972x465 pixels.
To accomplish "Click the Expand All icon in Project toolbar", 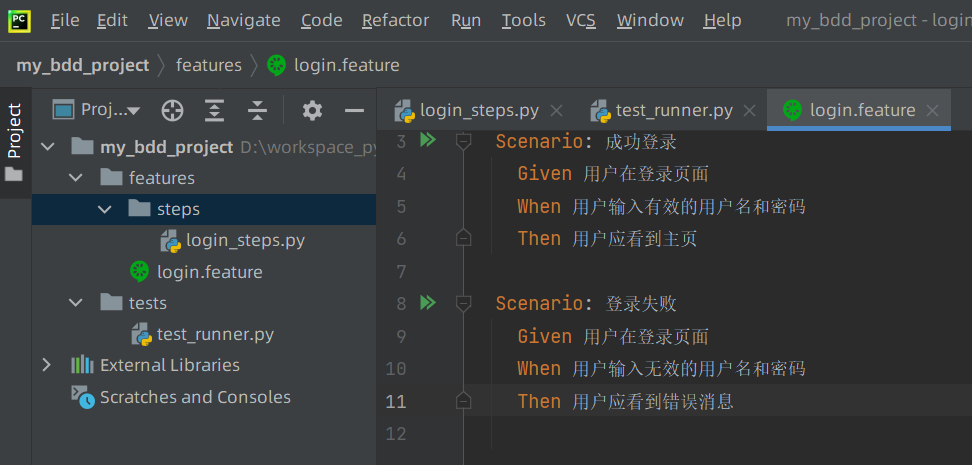I will pos(215,110).
